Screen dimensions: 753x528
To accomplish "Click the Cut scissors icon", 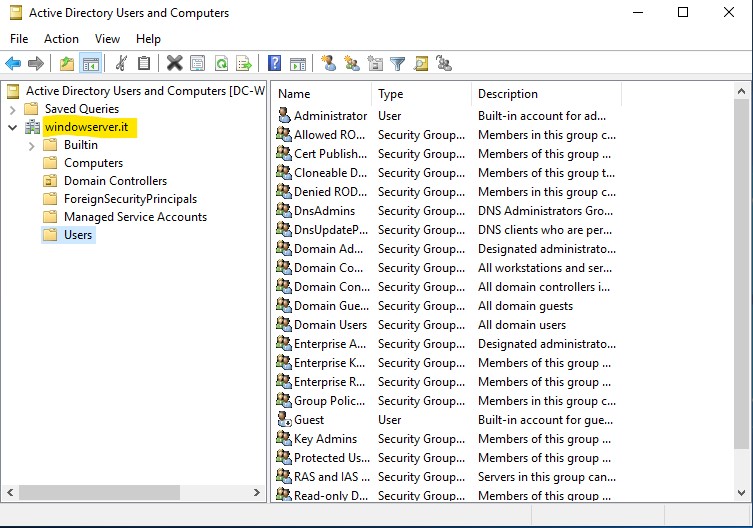I will coord(121,63).
